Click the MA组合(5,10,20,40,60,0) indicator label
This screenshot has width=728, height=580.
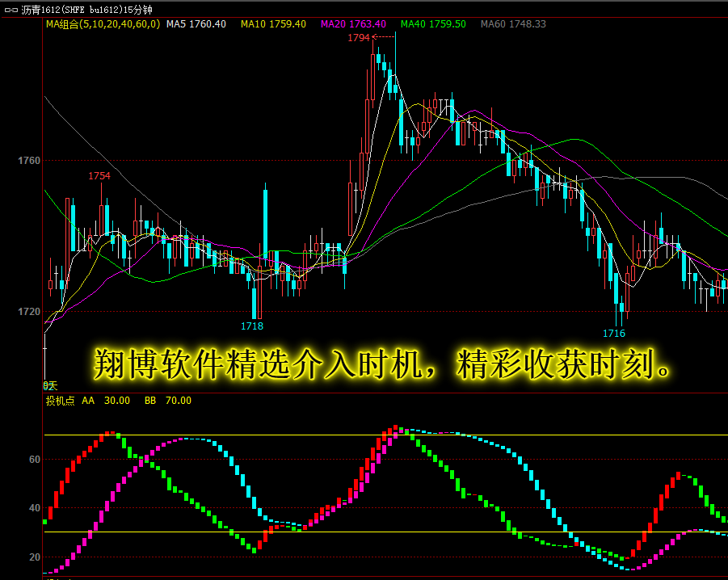[x=103, y=24]
